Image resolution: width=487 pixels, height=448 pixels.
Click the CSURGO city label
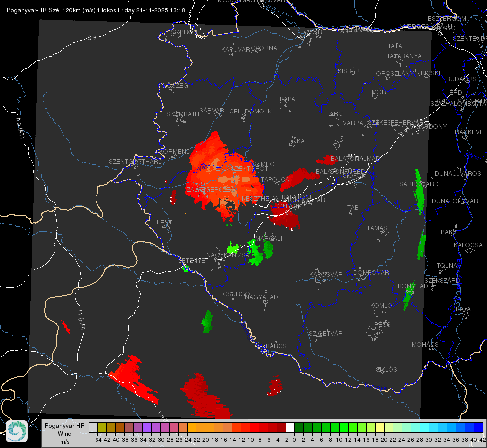(236, 294)
